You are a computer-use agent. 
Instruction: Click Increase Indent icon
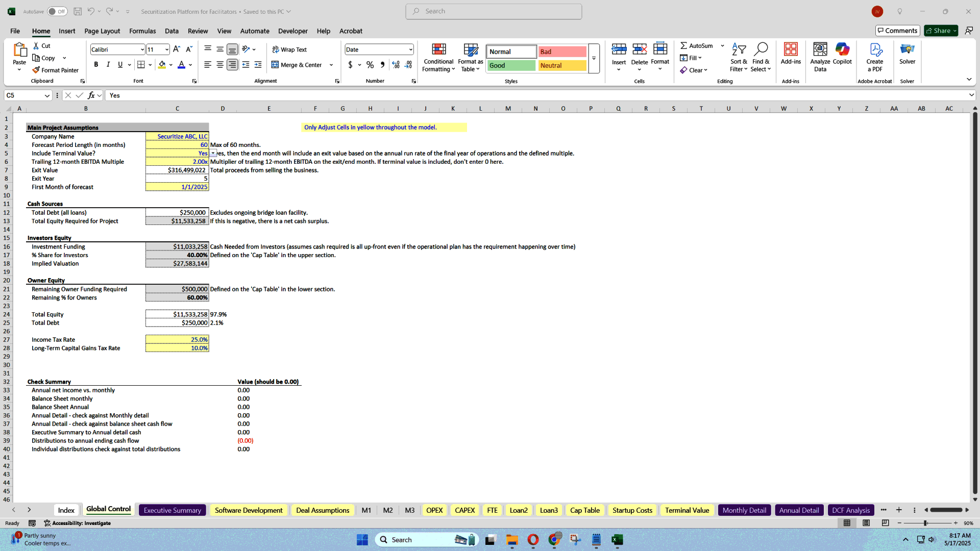tap(258, 65)
